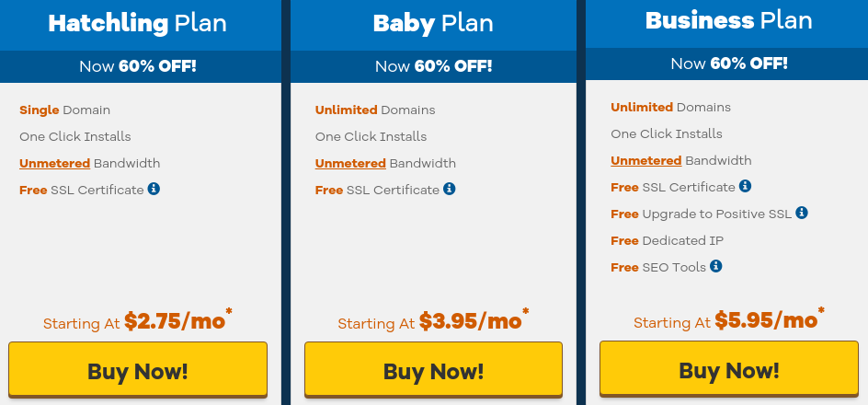
Task: Click info icon beside Baby SSL Certificate
Action: point(450,189)
